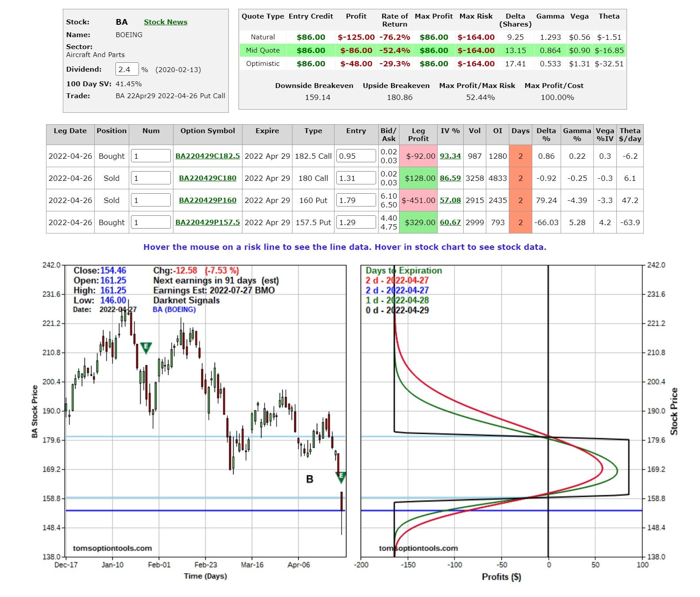Click the red 2 d - 2022-04-27 legend entry
Screen dimensions: 700x597
tap(397, 280)
